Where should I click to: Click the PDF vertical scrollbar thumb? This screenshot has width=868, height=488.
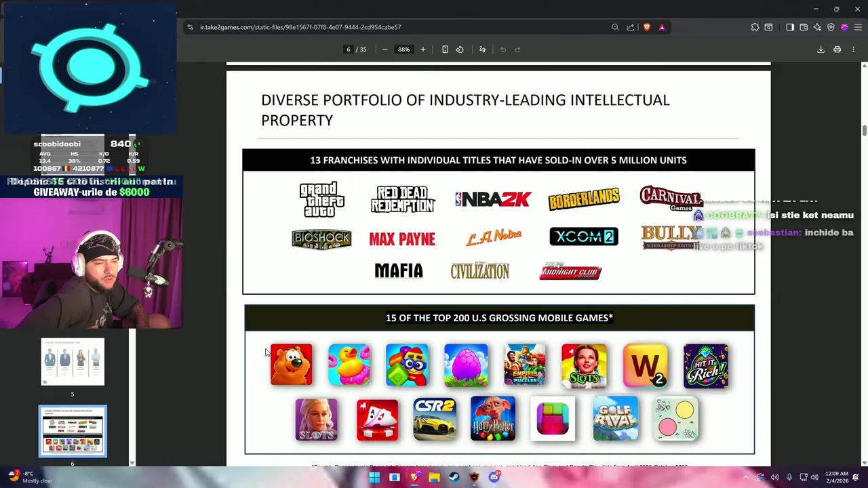pyautogui.click(x=864, y=130)
